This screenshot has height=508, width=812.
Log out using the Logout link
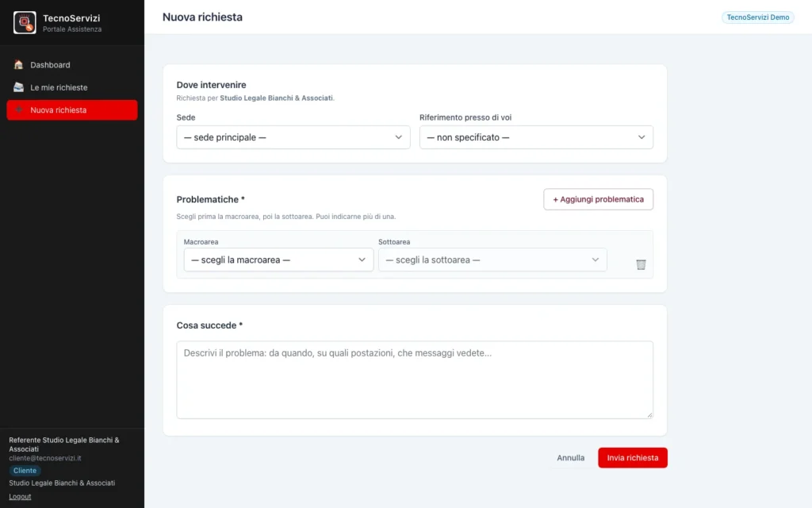coord(20,497)
